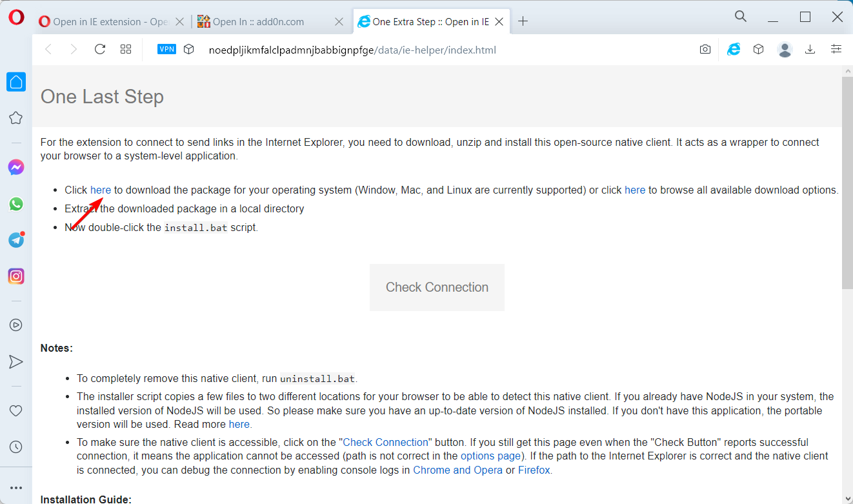Open the Opera main menu logo
Screen dimensions: 853x504
click(x=16, y=17)
